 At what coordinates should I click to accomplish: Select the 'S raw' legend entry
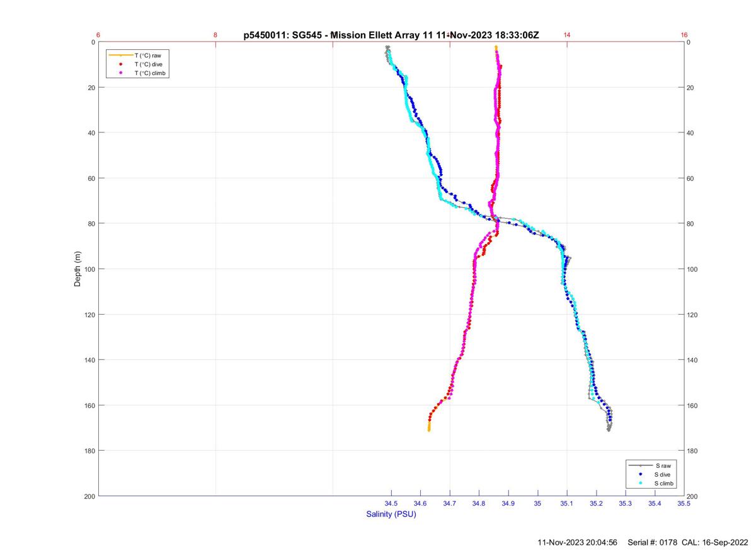click(651, 465)
